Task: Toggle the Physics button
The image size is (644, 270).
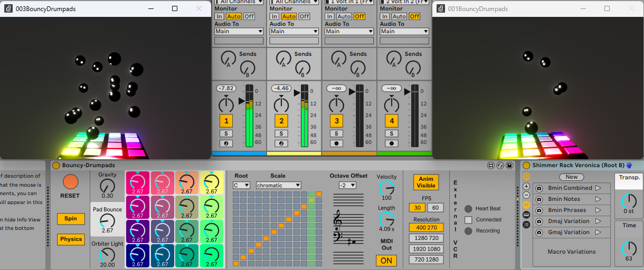Action: (71, 239)
